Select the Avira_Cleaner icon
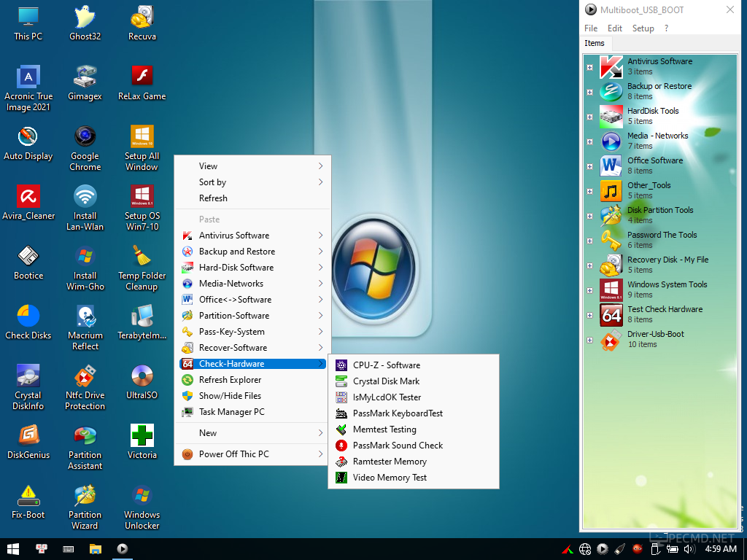747x560 pixels. pos(28,203)
